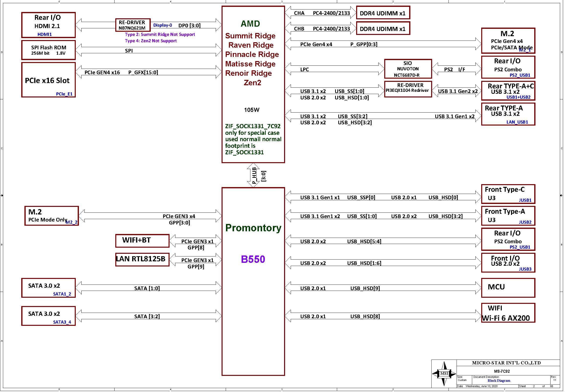Click the MSI star logo in title block
This screenshot has width=566, height=392.
click(x=444, y=373)
